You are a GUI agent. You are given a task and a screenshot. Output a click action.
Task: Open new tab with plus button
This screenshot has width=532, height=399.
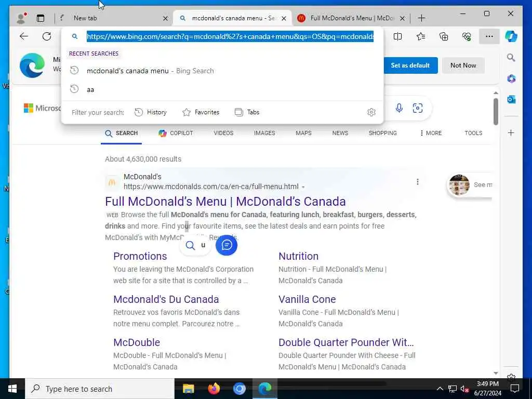tap(421, 18)
